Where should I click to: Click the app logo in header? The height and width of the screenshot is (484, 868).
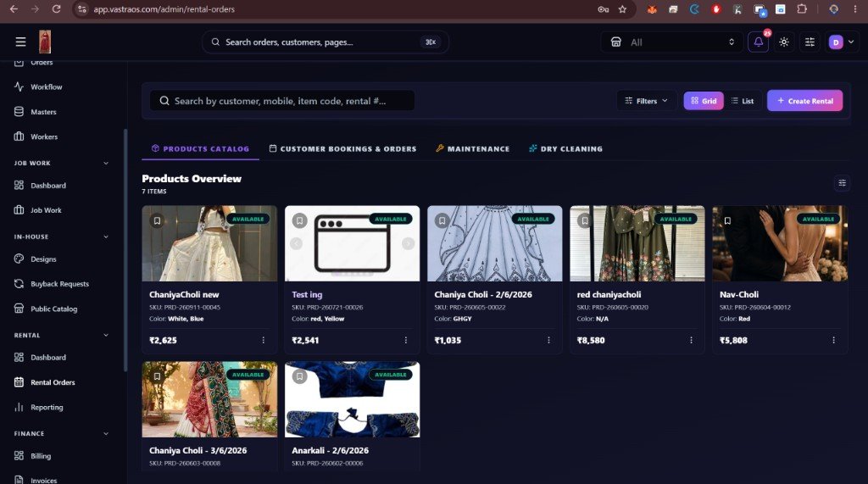[x=45, y=42]
